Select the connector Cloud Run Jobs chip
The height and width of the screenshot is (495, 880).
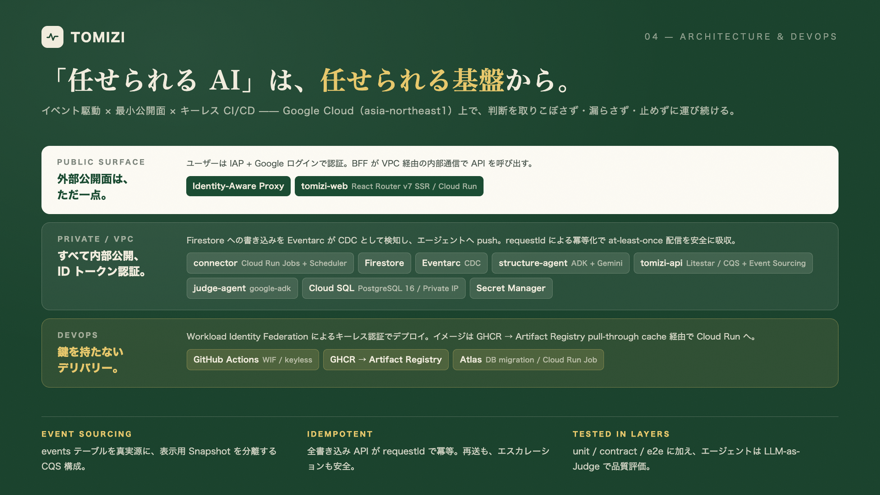click(x=270, y=263)
